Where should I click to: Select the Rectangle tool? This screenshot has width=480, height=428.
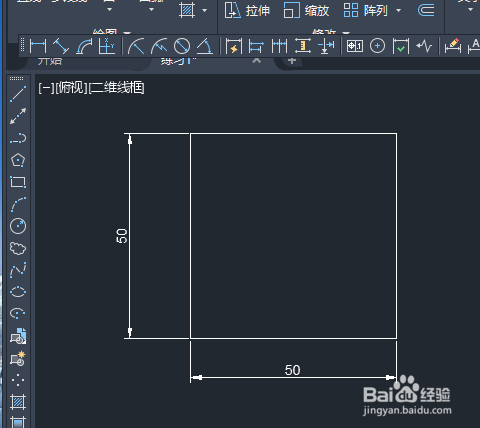point(18,182)
